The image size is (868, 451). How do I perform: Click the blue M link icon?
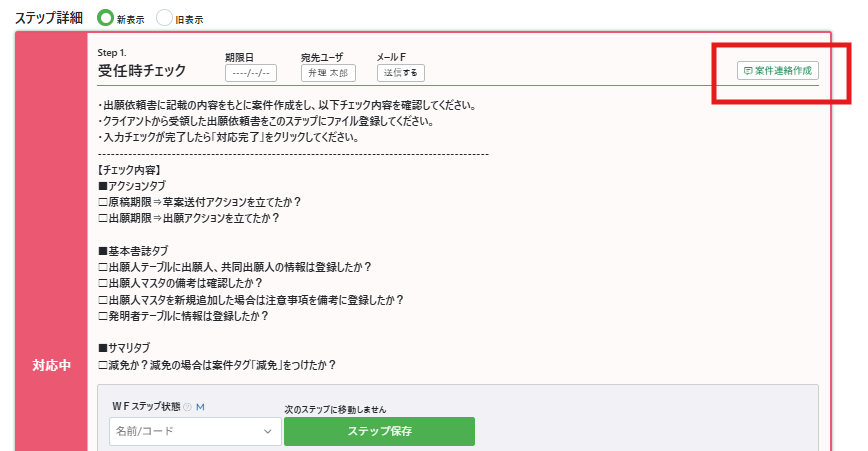[x=200, y=407]
